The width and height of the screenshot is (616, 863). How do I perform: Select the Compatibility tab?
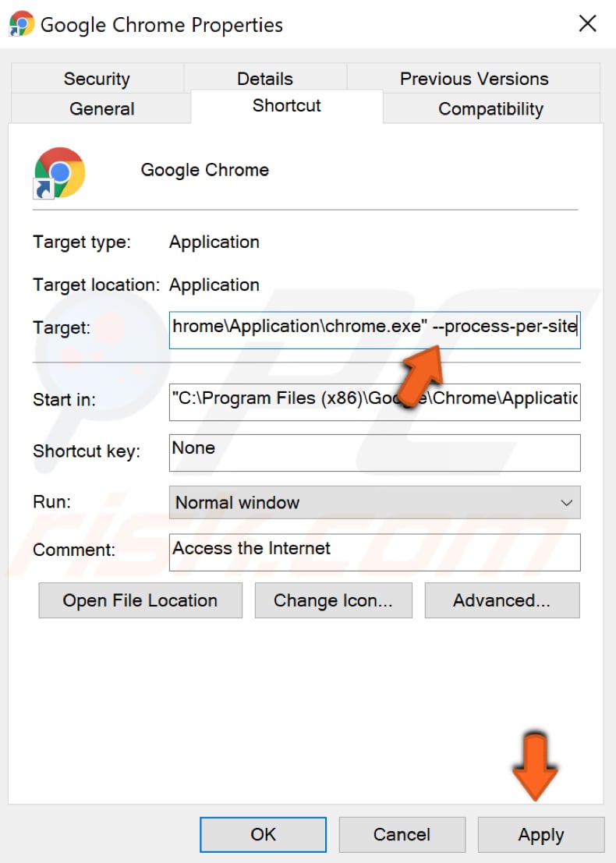pyautogui.click(x=490, y=109)
